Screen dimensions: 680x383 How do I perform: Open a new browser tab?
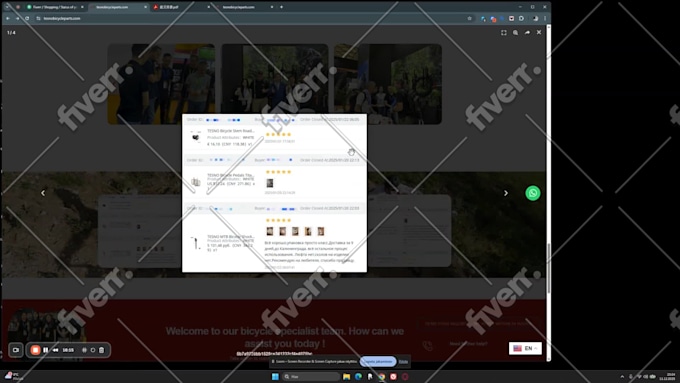(281, 7)
